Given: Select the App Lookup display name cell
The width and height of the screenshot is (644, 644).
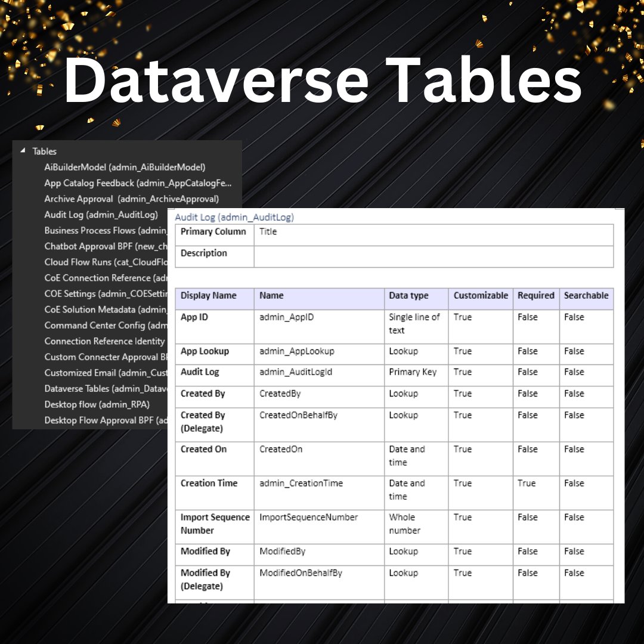Looking at the screenshot, I should coord(215,354).
